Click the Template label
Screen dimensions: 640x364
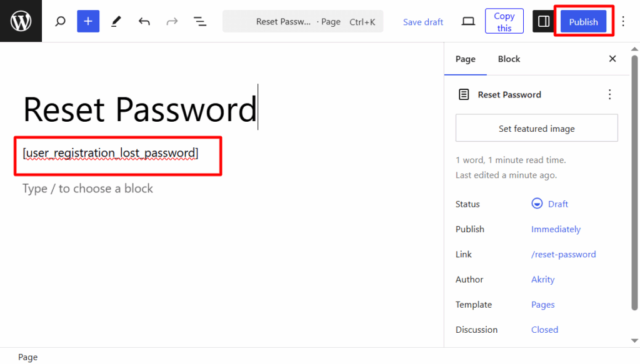(x=474, y=305)
